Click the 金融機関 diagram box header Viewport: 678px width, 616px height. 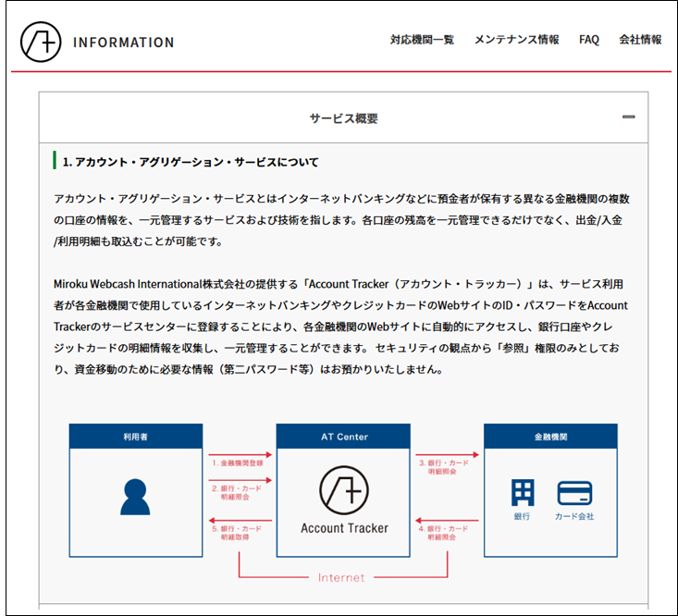click(550, 437)
